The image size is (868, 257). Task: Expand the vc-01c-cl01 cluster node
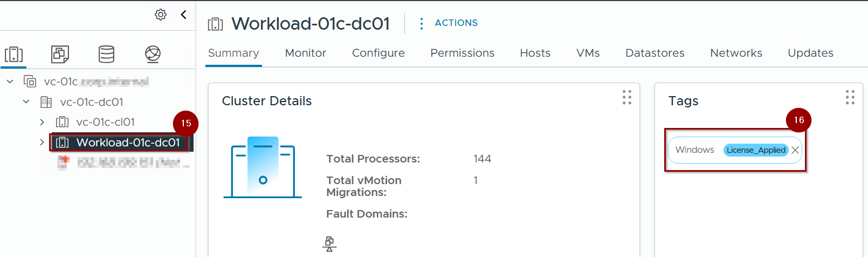(42, 122)
